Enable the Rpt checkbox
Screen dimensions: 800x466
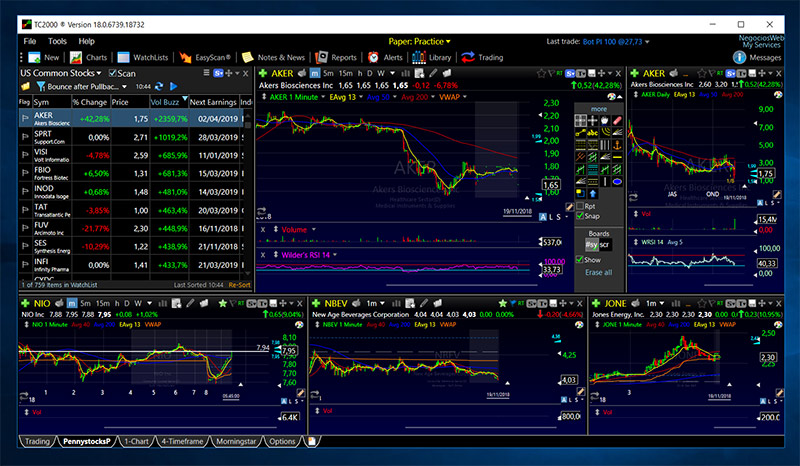coord(580,206)
